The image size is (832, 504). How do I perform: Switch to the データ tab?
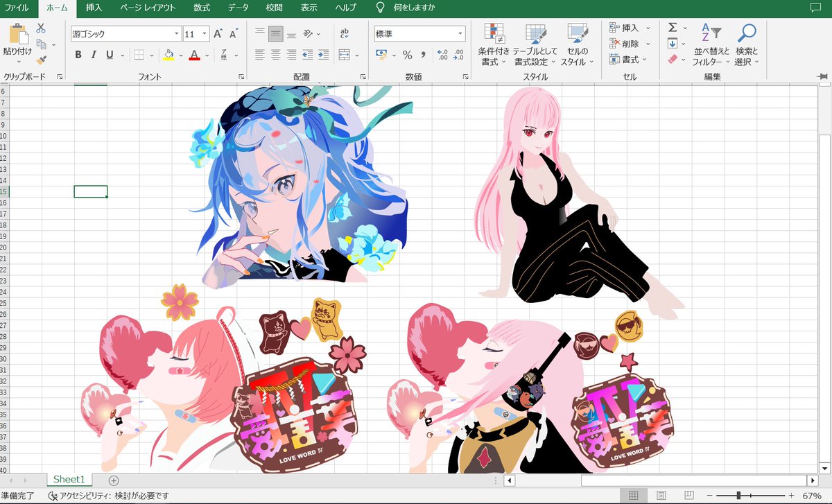[238, 8]
